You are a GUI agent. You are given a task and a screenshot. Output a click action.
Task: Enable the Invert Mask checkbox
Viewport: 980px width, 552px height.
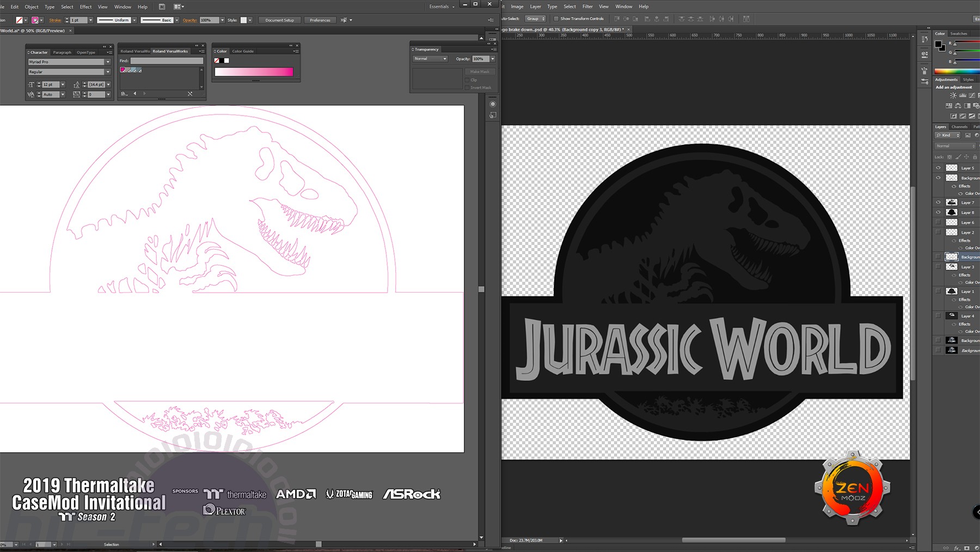pos(467,88)
